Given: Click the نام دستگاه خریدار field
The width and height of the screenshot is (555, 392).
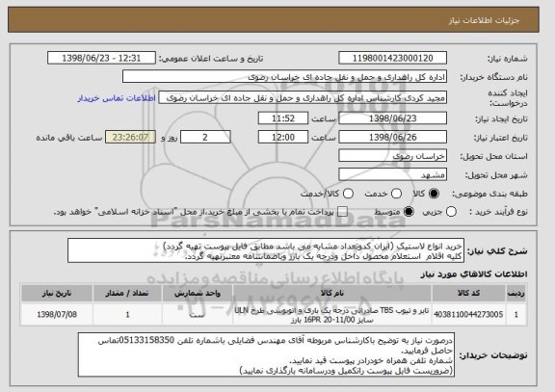Looking at the screenshot, I should pos(284,76).
